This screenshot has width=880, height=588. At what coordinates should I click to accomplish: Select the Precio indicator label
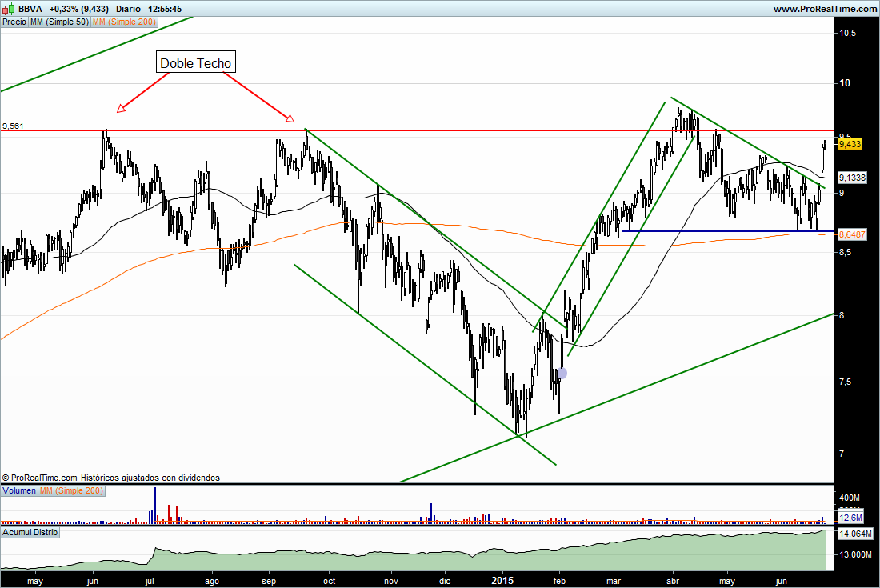click(14, 22)
